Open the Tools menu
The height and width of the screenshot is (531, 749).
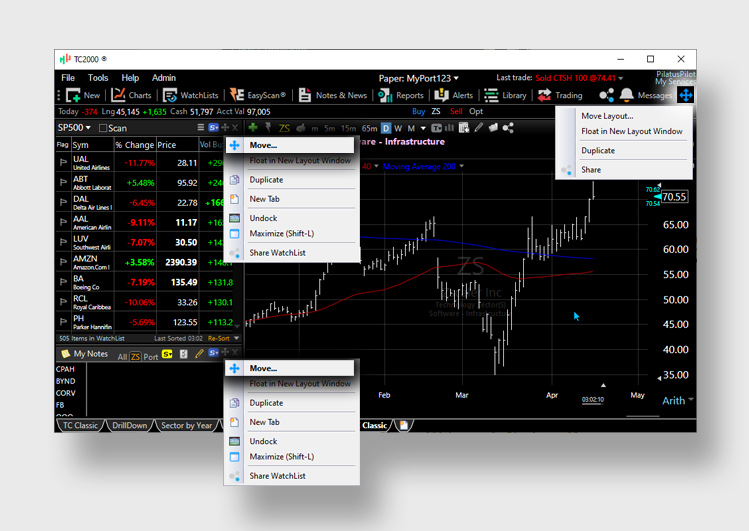click(x=98, y=78)
